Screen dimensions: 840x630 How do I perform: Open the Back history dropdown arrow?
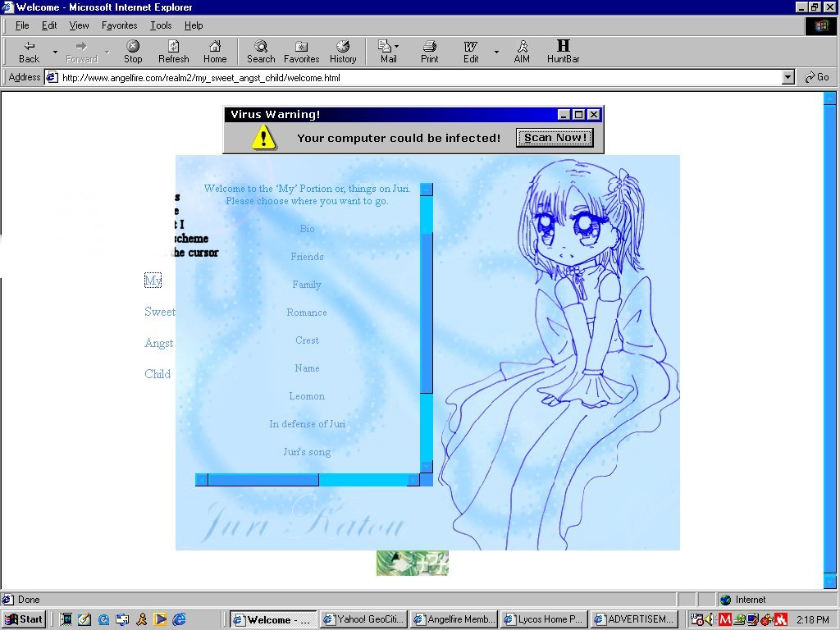pos(55,52)
